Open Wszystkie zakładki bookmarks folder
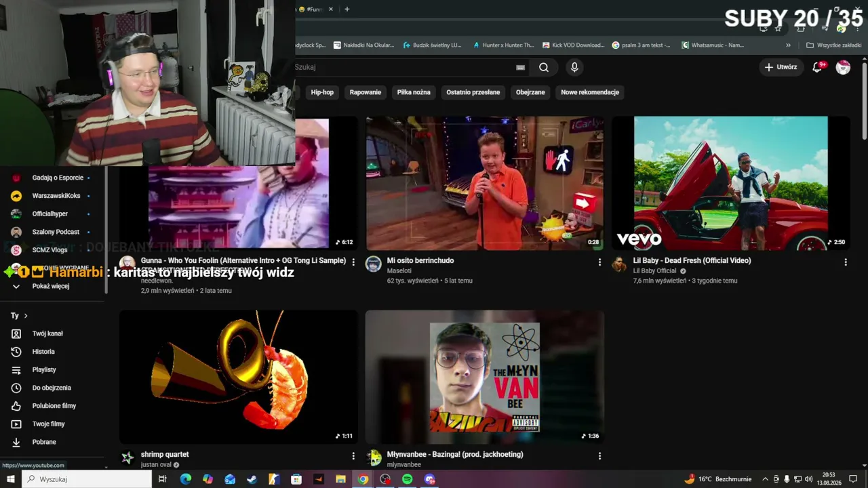Screen dimensions: 868x488 (x=834, y=45)
